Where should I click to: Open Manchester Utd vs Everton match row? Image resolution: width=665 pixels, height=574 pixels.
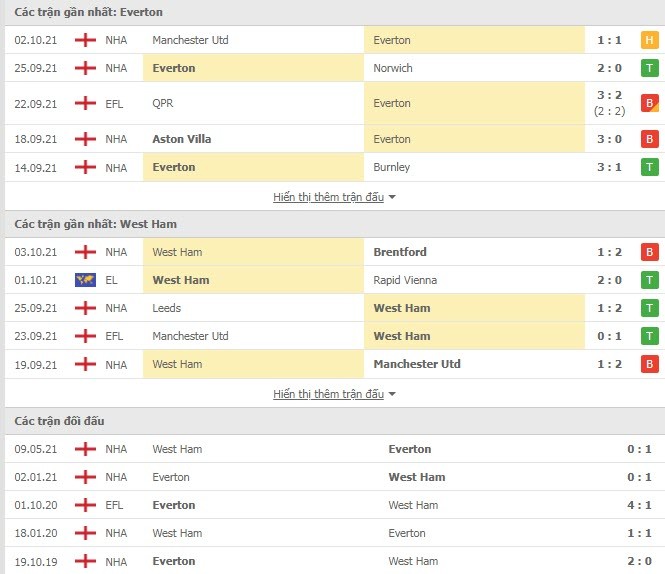point(335,40)
